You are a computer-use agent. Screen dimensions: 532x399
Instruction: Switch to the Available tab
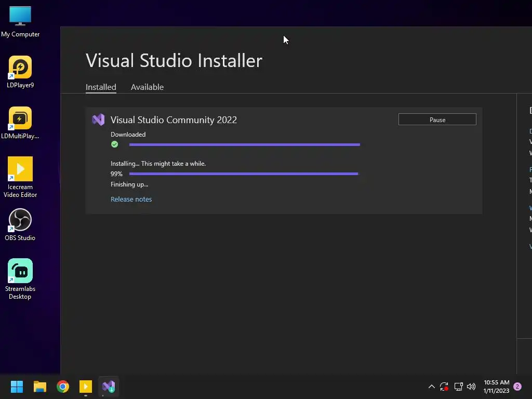tap(147, 87)
